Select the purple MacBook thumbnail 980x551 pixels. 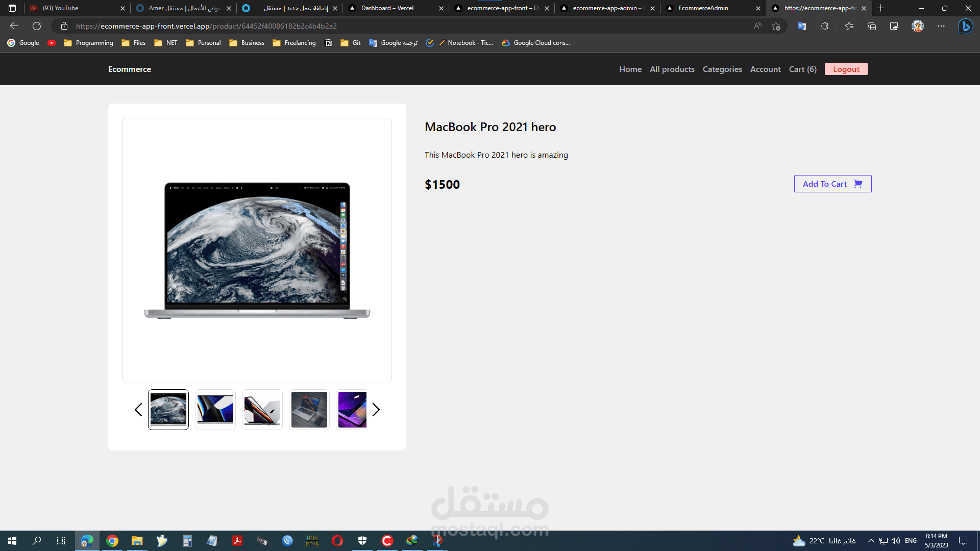[352, 410]
